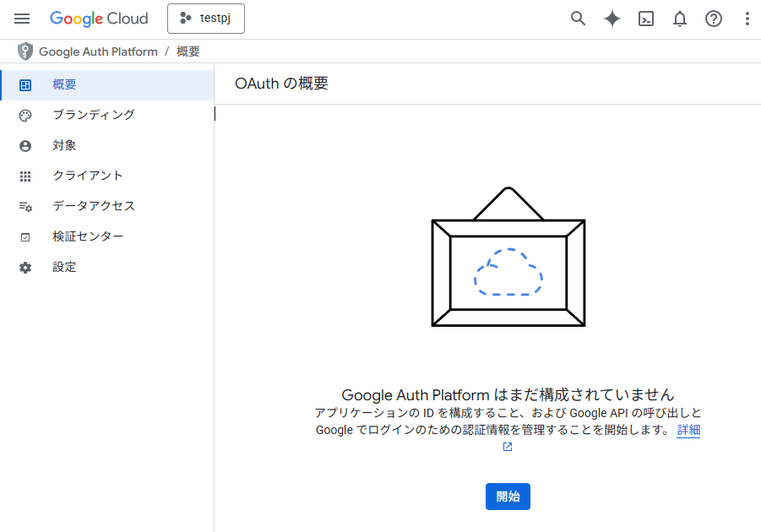This screenshot has width=761, height=532.
Task: Select 概要 in the sidebar
Action: pos(64,84)
